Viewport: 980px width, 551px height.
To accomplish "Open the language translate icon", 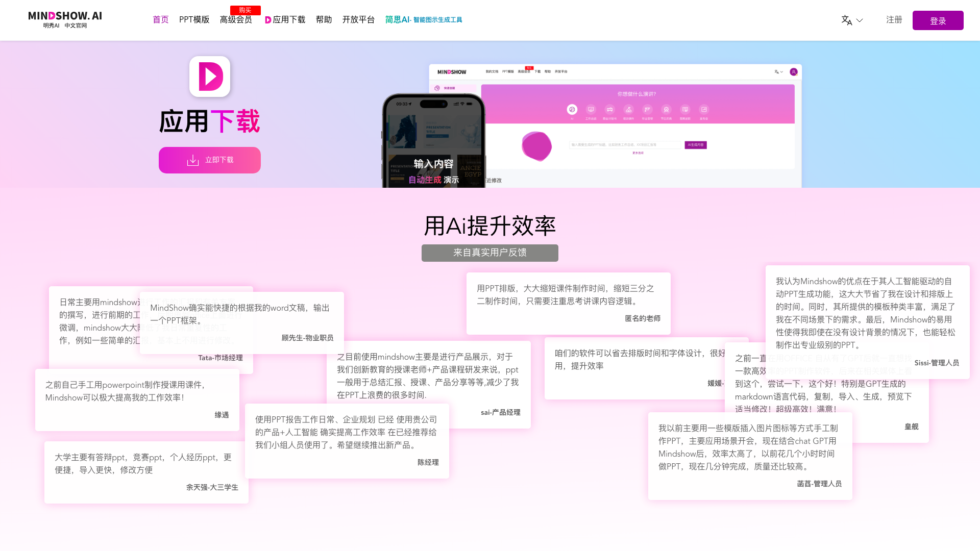I will pyautogui.click(x=846, y=20).
